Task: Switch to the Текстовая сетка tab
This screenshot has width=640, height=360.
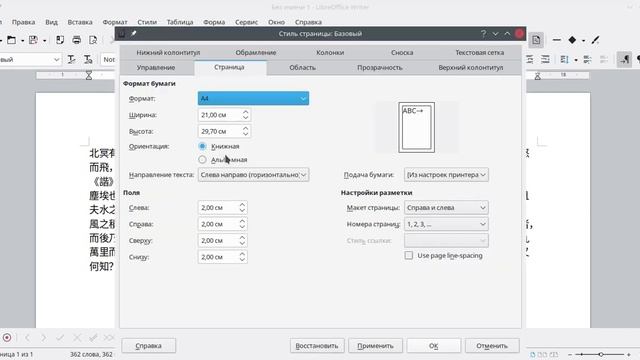Action: pyautogui.click(x=480, y=53)
